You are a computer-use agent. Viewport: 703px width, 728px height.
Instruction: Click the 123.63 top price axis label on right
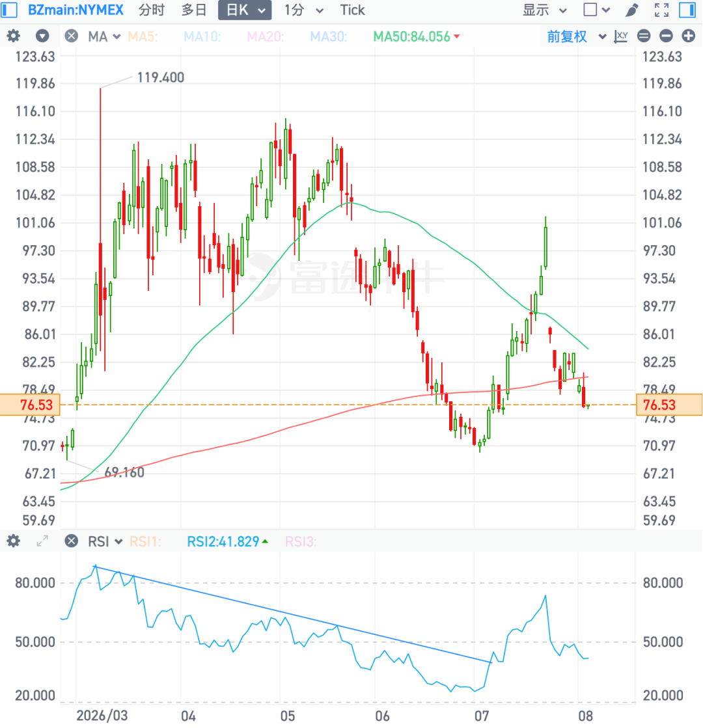662,57
